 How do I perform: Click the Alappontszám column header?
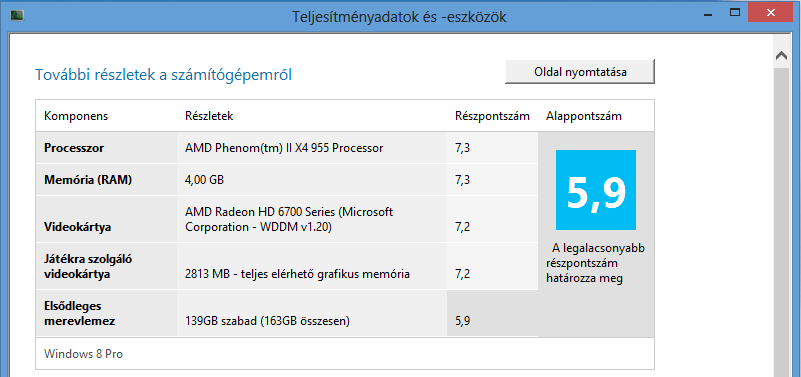(x=584, y=116)
